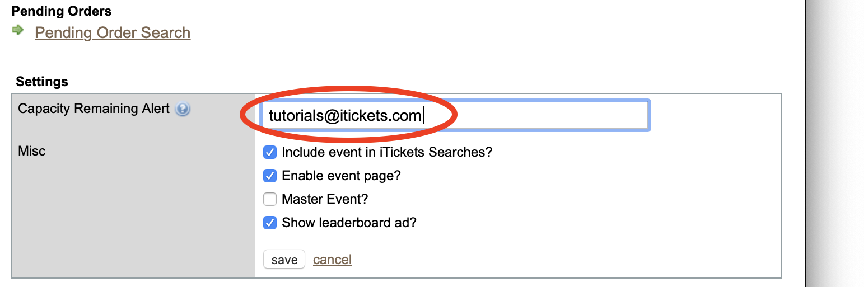The height and width of the screenshot is (287, 868).
Task: Select the cancel link
Action: point(332,260)
